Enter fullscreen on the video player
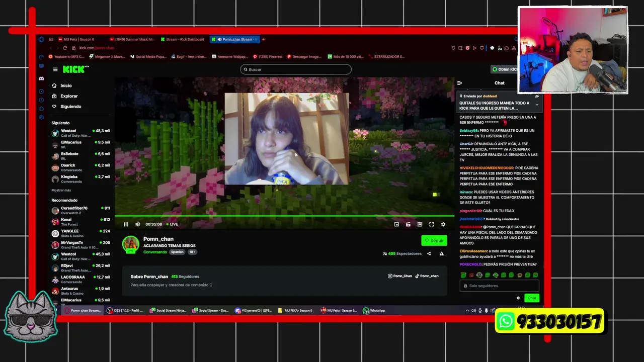 pyautogui.click(x=431, y=224)
